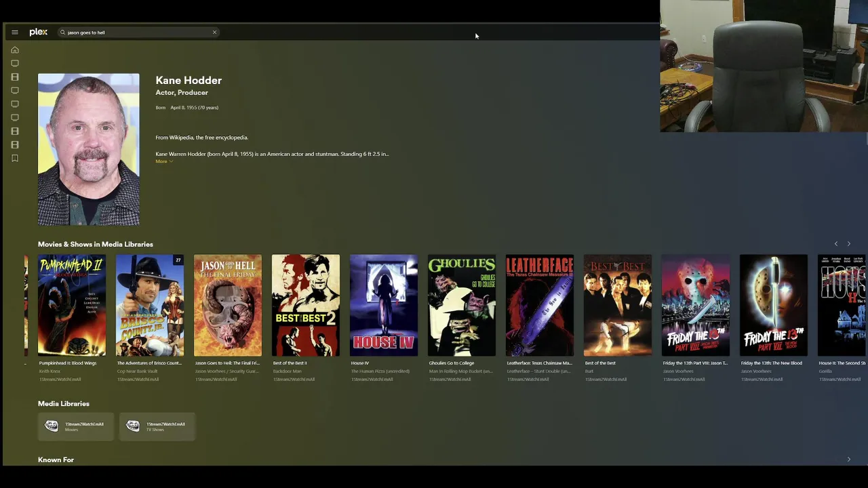Click the 27 unwatched badge on Brisco County

click(x=178, y=260)
